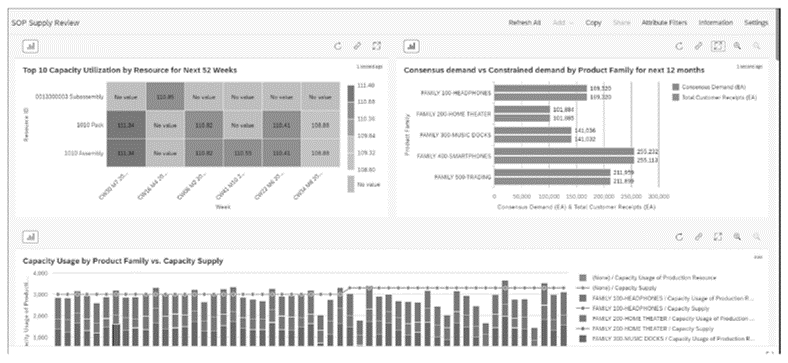This screenshot has width=788, height=363.
Task: Open the Information panel
Action: point(715,23)
